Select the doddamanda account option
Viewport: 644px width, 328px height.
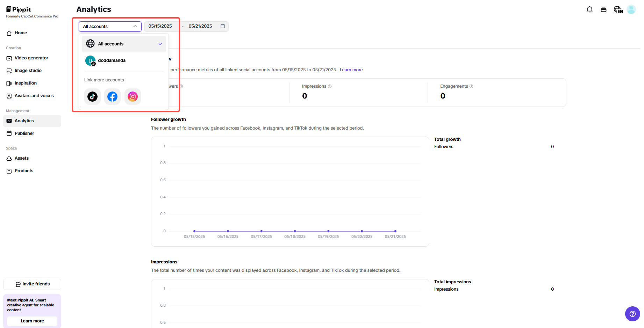point(124,60)
